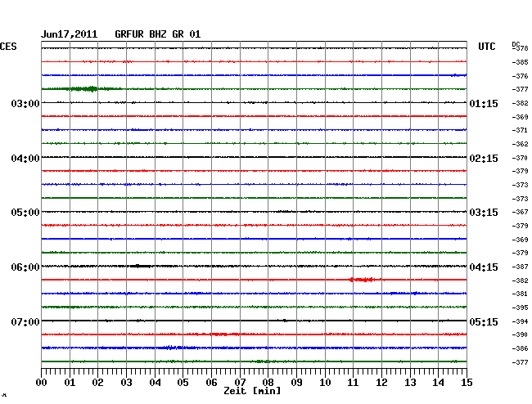
Task: Click the 04:00 local time label
Action: (25, 159)
